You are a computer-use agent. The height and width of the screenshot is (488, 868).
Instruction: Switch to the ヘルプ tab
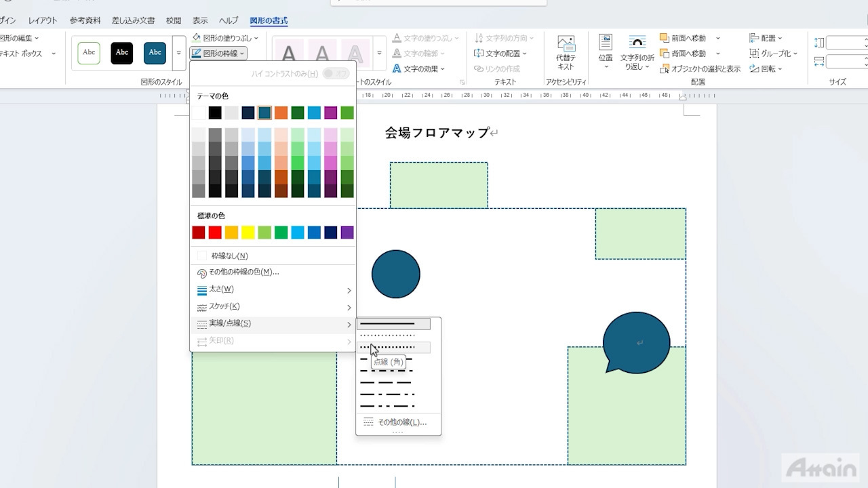tap(229, 20)
